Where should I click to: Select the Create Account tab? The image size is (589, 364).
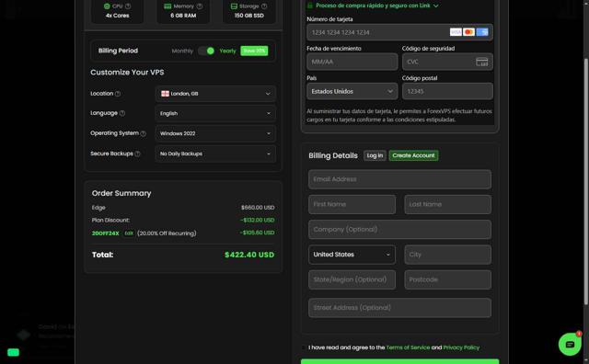[x=413, y=155]
